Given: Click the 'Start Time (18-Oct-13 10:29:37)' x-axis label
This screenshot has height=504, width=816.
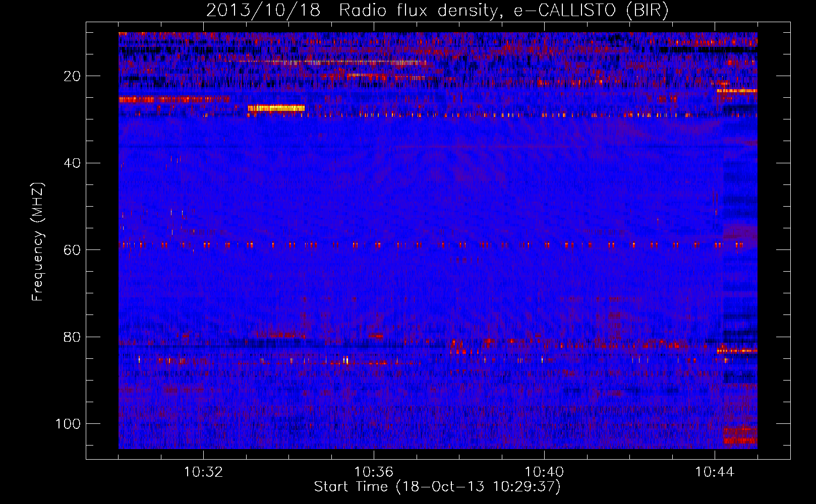Looking at the screenshot, I should (437, 487).
